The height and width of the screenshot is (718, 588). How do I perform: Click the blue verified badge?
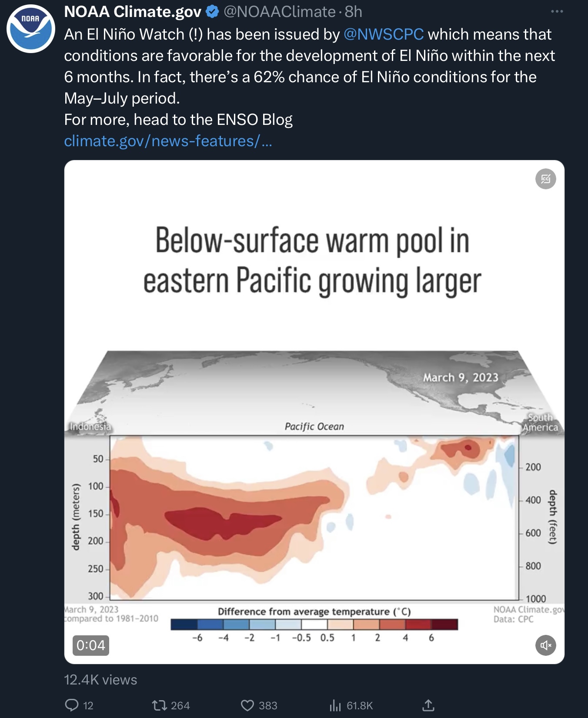212,12
